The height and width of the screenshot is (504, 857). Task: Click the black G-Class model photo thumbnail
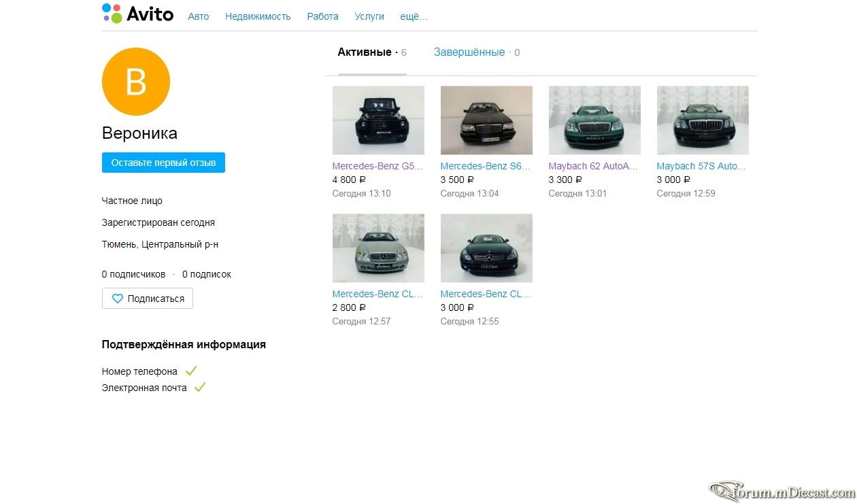click(378, 120)
